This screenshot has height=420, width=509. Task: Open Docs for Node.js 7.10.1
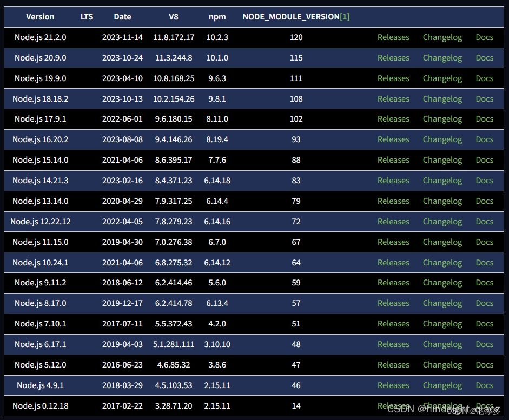coord(484,324)
